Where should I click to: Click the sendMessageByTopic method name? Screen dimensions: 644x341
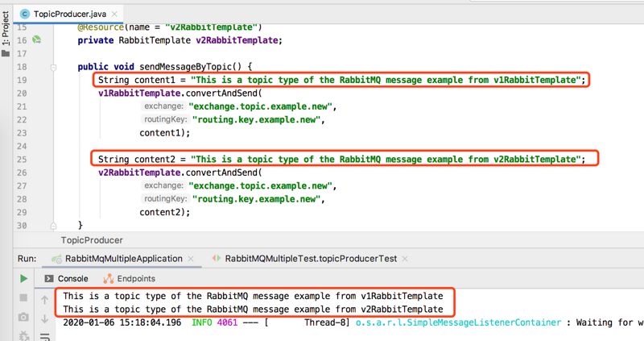[186, 67]
